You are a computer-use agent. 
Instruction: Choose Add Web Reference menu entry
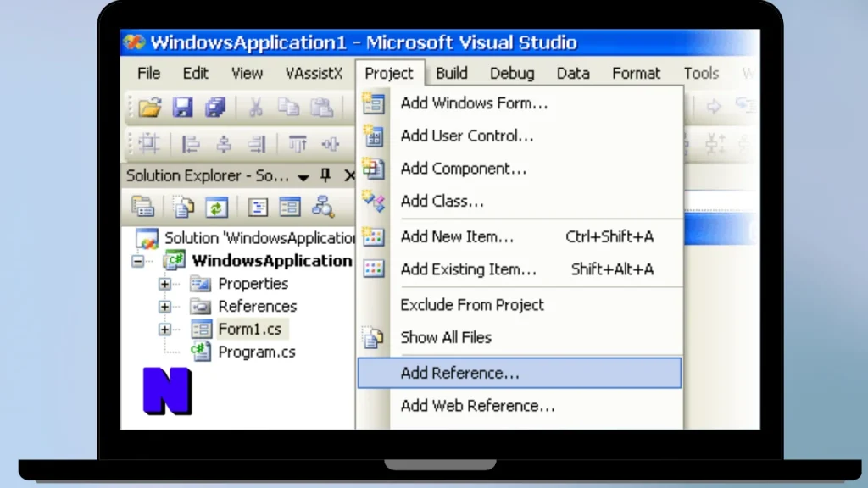coord(520,406)
